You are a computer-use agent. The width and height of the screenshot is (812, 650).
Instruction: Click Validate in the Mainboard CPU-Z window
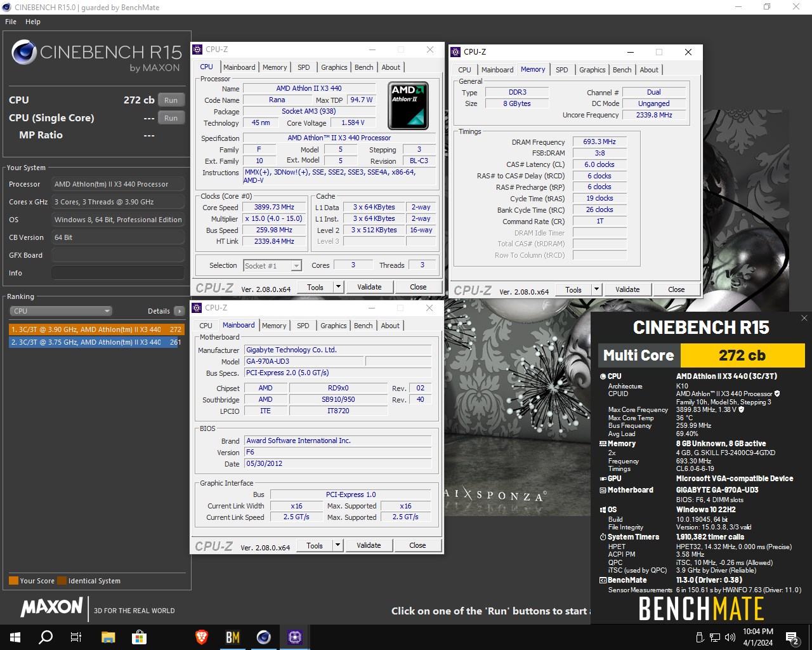pos(369,546)
